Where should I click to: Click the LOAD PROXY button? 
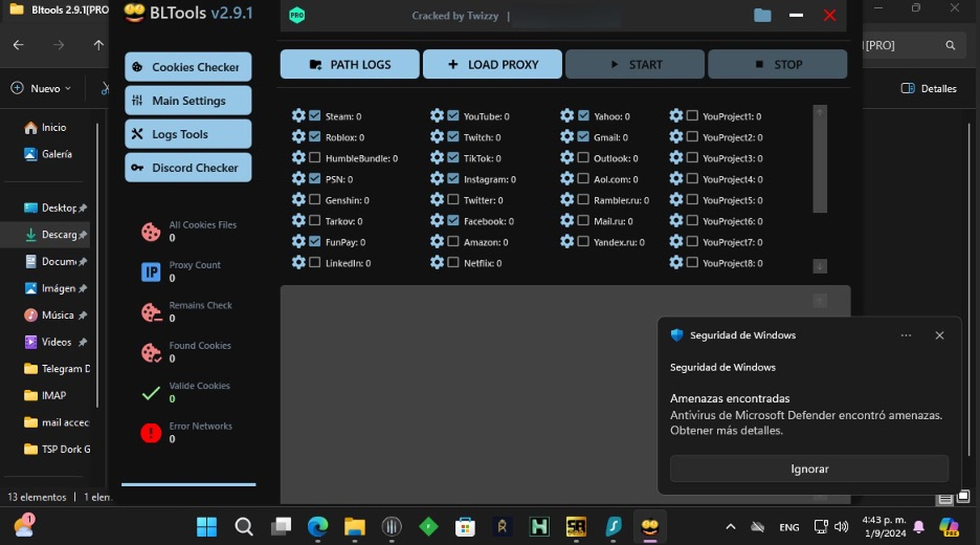[x=493, y=64]
